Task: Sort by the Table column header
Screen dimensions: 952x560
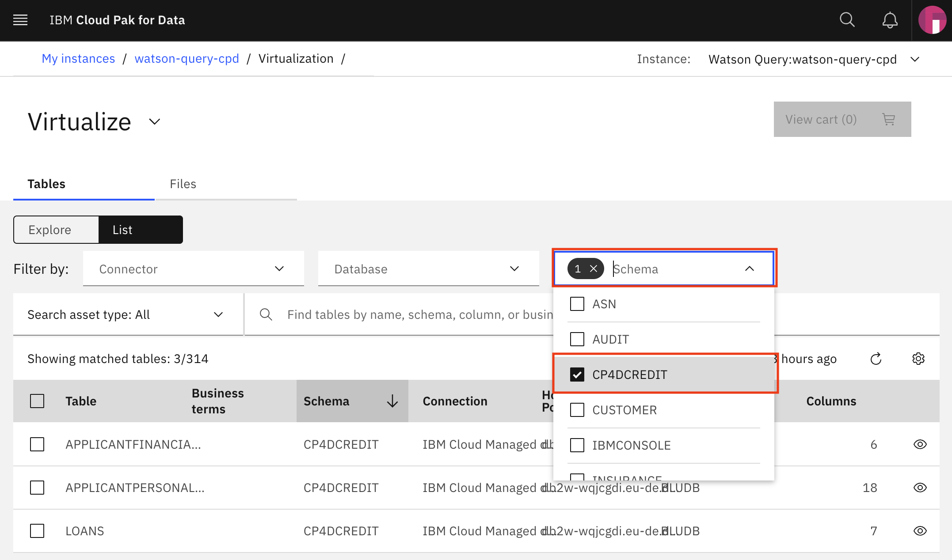Action: pyautogui.click(x=81, y=401)
